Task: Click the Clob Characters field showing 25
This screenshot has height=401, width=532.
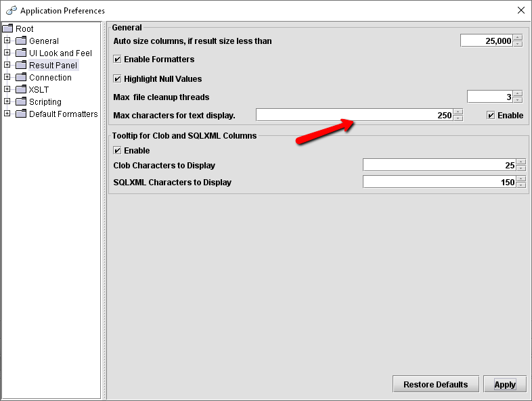Action: point(440,165)
